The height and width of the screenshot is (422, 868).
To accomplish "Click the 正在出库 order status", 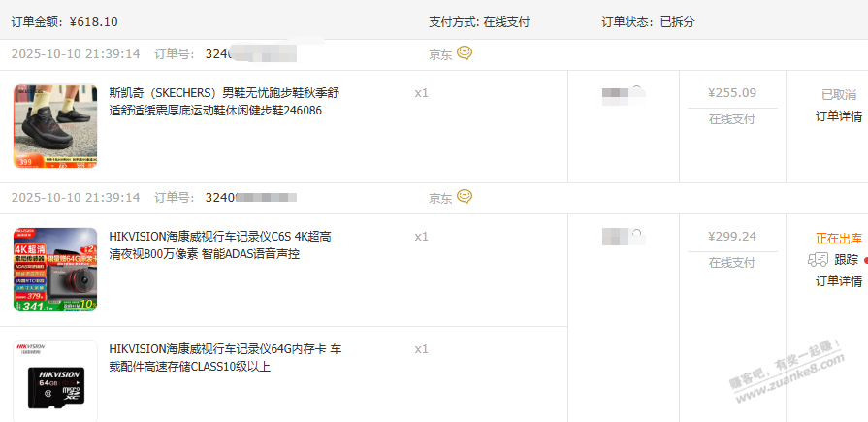I will pos(839,238).
